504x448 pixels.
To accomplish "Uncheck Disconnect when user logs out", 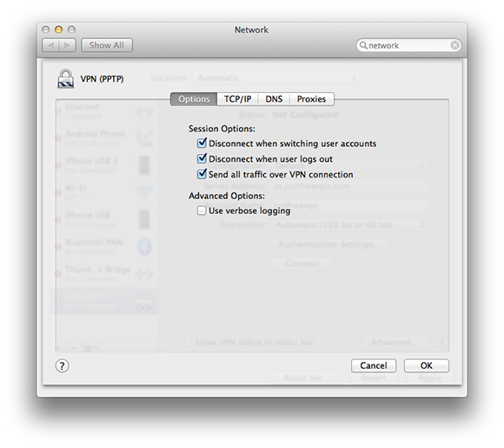I will coord(202,158).
